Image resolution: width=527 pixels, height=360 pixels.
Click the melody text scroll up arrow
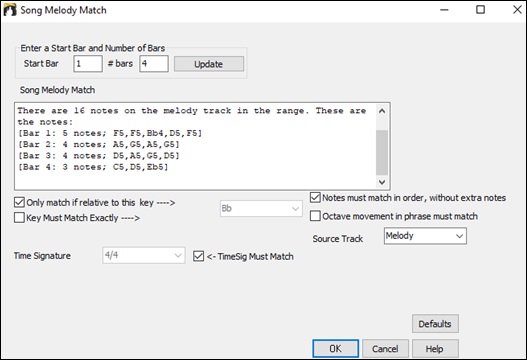click(x=382, y=111)
